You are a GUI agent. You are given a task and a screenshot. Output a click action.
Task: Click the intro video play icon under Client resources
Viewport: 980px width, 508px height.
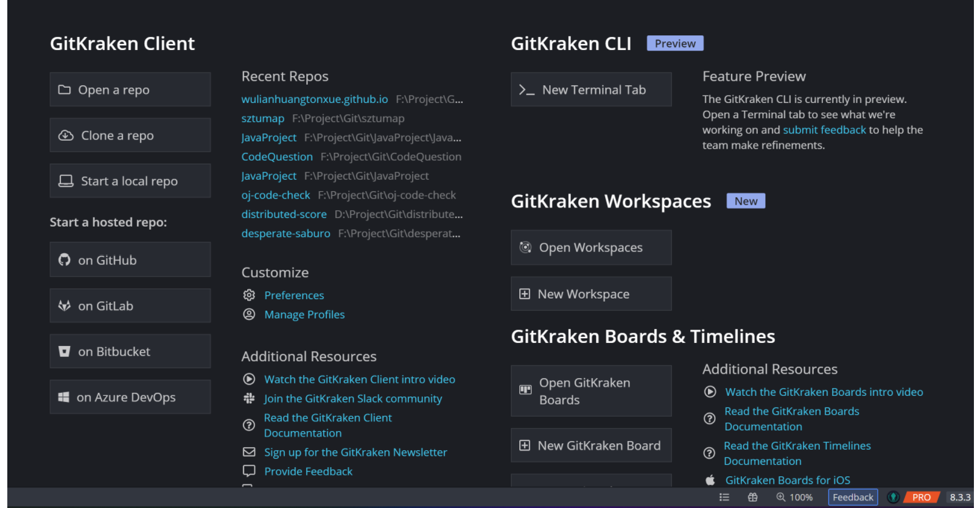point(249,379)
